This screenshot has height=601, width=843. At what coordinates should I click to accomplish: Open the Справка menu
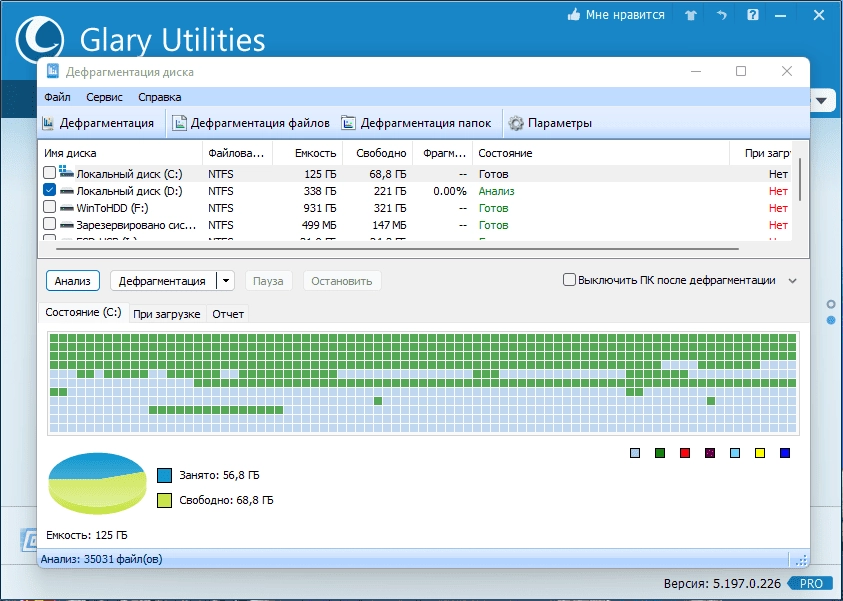(x=160, y=97)
